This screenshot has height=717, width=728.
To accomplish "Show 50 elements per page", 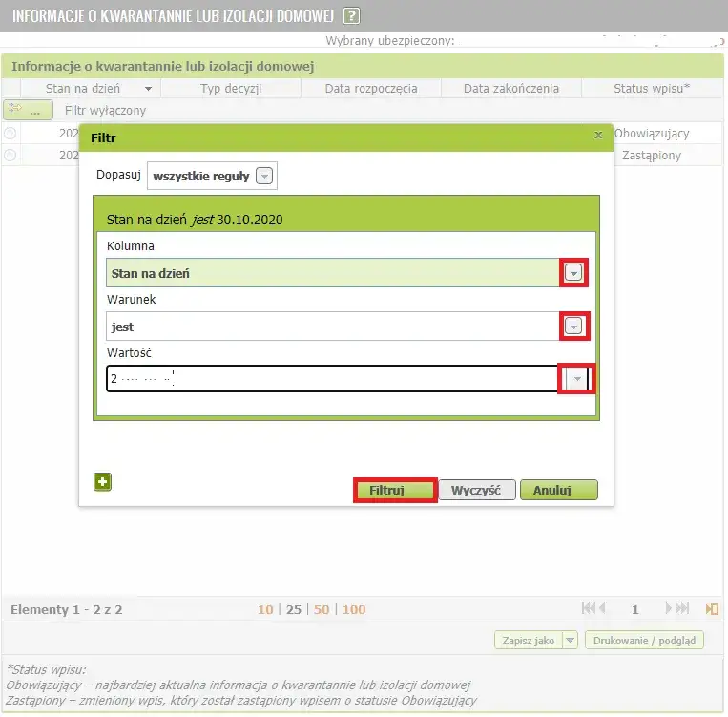I will click(x=322, y=609).
